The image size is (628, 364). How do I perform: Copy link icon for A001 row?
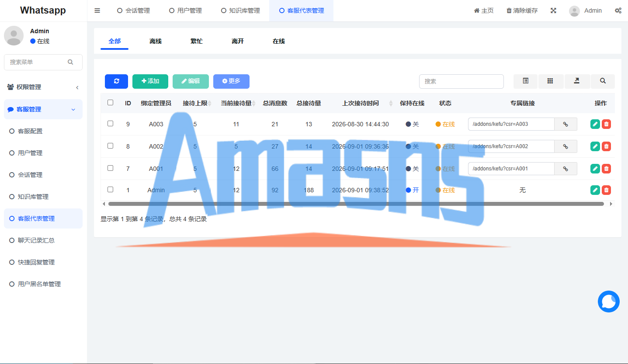tap(566, 169)
